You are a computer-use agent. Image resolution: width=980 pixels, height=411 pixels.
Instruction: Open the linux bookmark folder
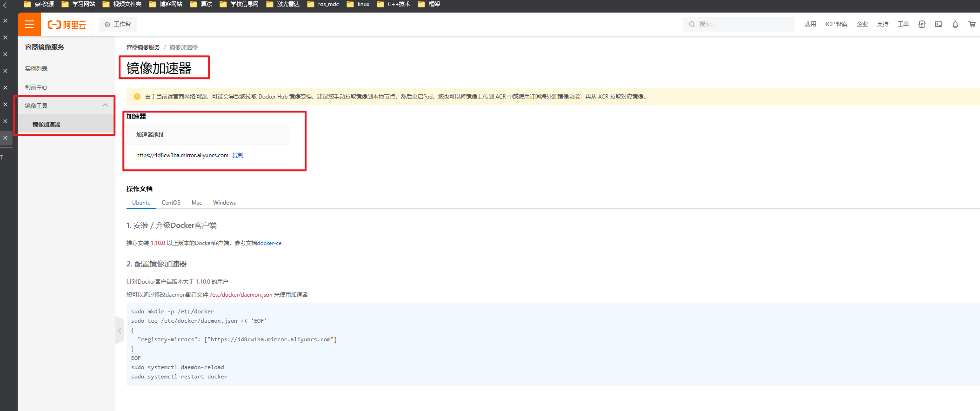click(358, 4)
